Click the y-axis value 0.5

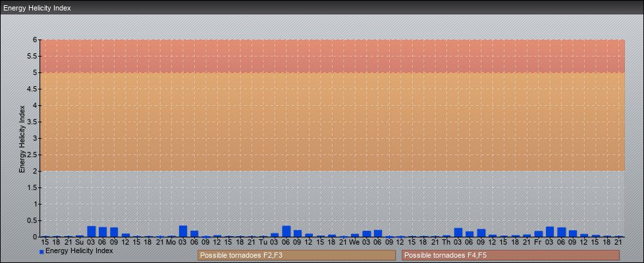pos(32,220)
